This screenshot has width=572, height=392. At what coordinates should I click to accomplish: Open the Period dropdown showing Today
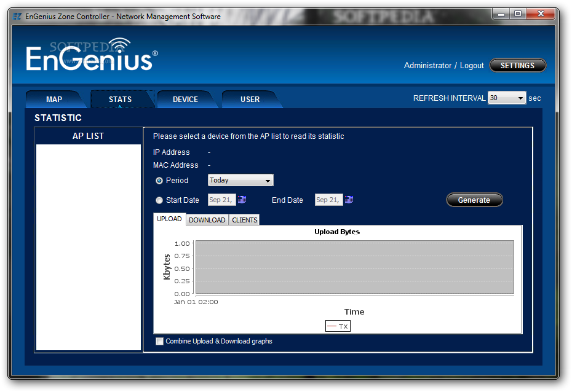tap(240, 180)
